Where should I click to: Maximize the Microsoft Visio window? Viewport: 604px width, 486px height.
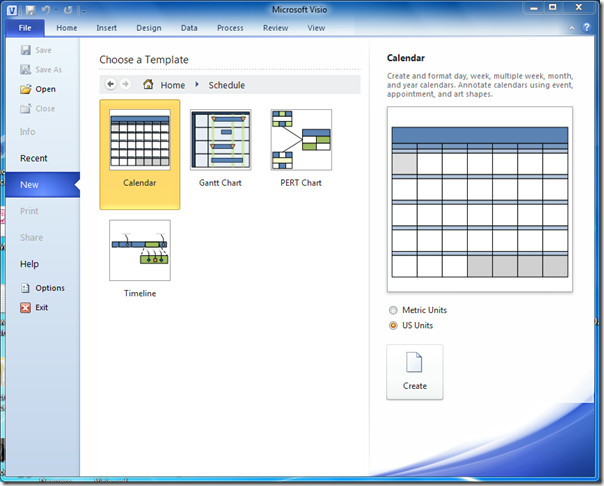pyautogui.click(x=553, y=8)
